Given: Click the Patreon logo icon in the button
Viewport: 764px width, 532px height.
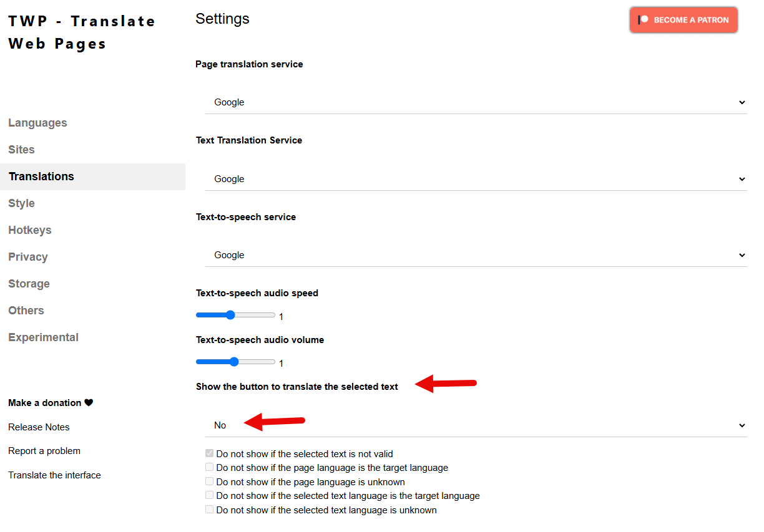Looking at the screenshot, I should (x=644, y=20).
